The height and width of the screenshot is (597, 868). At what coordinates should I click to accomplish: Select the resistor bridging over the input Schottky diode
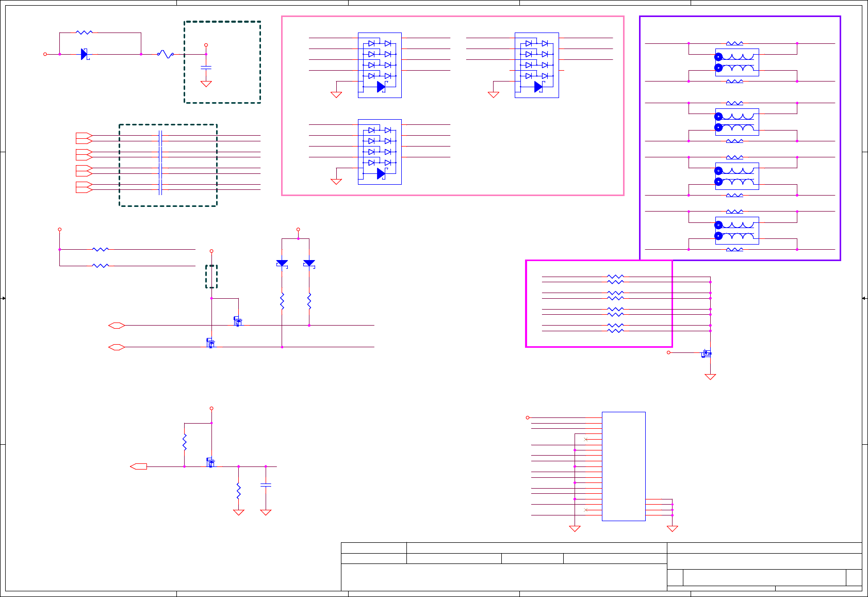[x=84, y=33]
